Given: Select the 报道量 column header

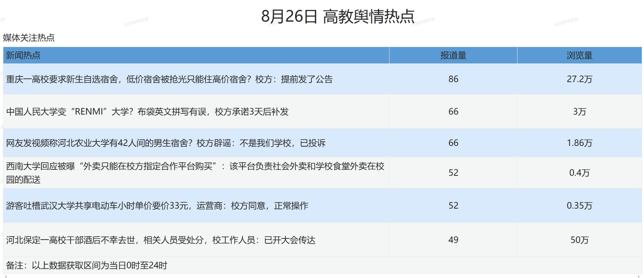Looking at the screenshot, I should (453, 56).
